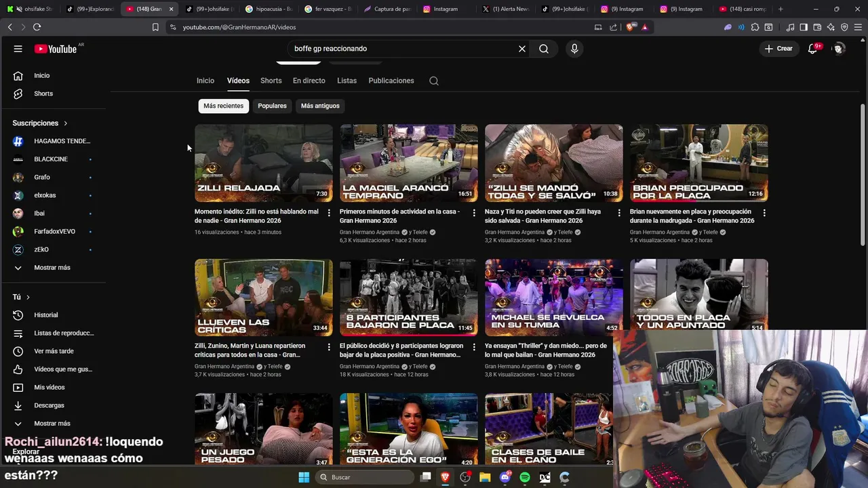Run search with the magnifier button
This screenshot has width=868, height=488.
[x=544, y=49]
